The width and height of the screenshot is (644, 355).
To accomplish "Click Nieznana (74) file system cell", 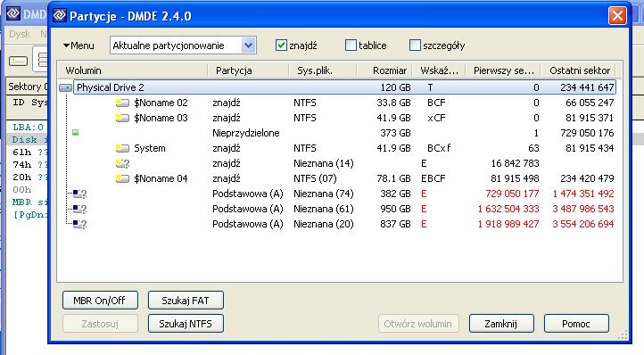I will (324, 194).
